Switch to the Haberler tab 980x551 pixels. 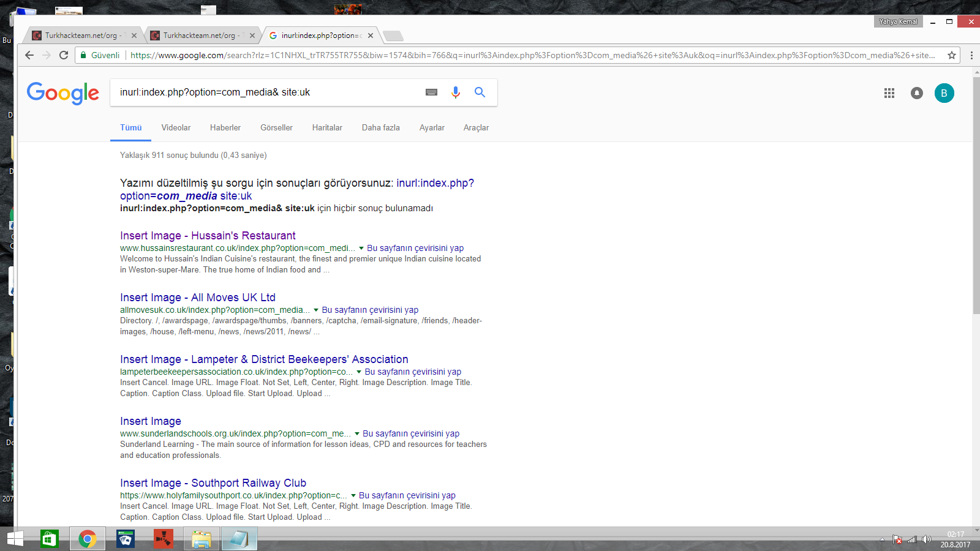coord(225,128)
